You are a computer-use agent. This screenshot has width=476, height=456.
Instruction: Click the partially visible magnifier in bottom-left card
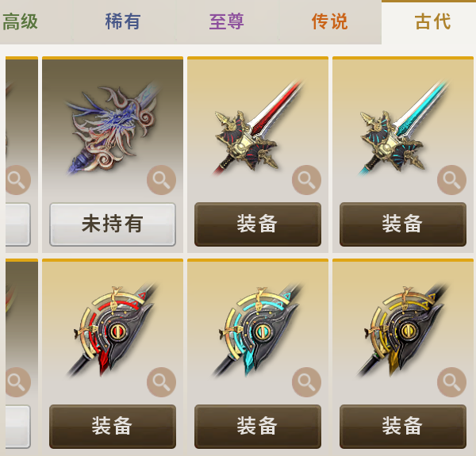coord(18,382)
